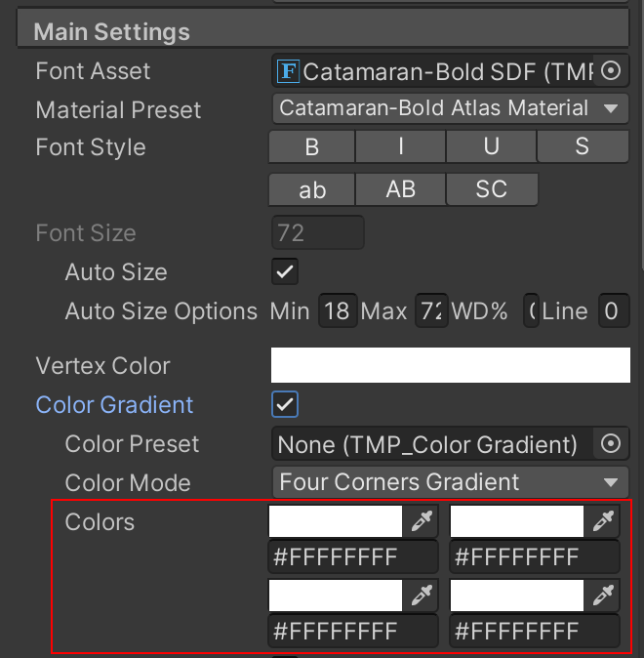This screenshot has height=658, width=644.
Task: Enable Underline font style
Action: tap(491, 147)
